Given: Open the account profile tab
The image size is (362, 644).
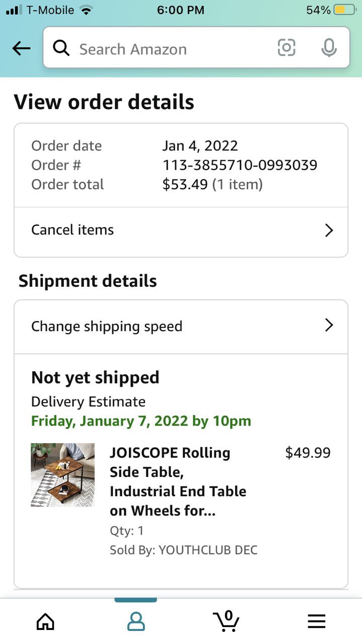Looking at the screenshot, I should pos(136,622).
